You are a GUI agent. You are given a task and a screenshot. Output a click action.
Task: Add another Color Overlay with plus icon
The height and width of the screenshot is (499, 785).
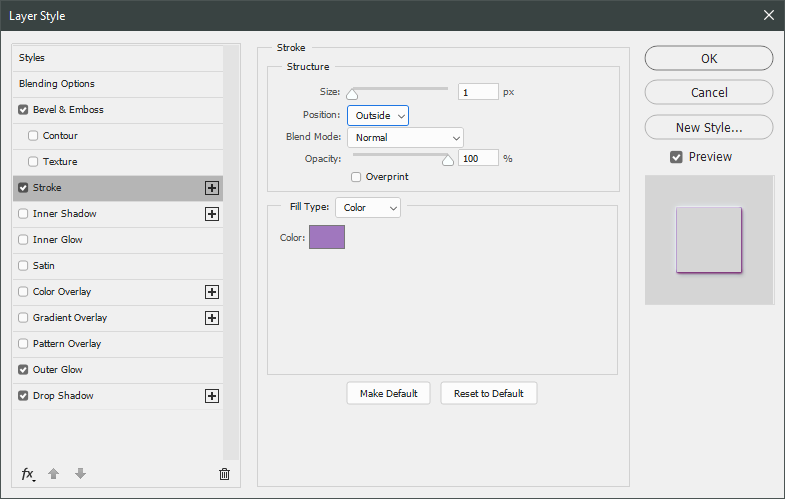pyautogui.click(x=211, y=292)
